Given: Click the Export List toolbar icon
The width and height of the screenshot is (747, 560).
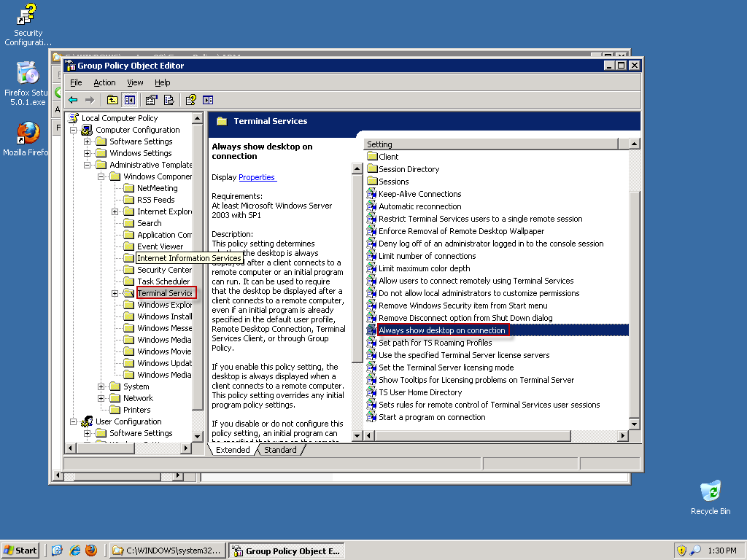Looking at the screenshot, I should click(x=169, y=100).
